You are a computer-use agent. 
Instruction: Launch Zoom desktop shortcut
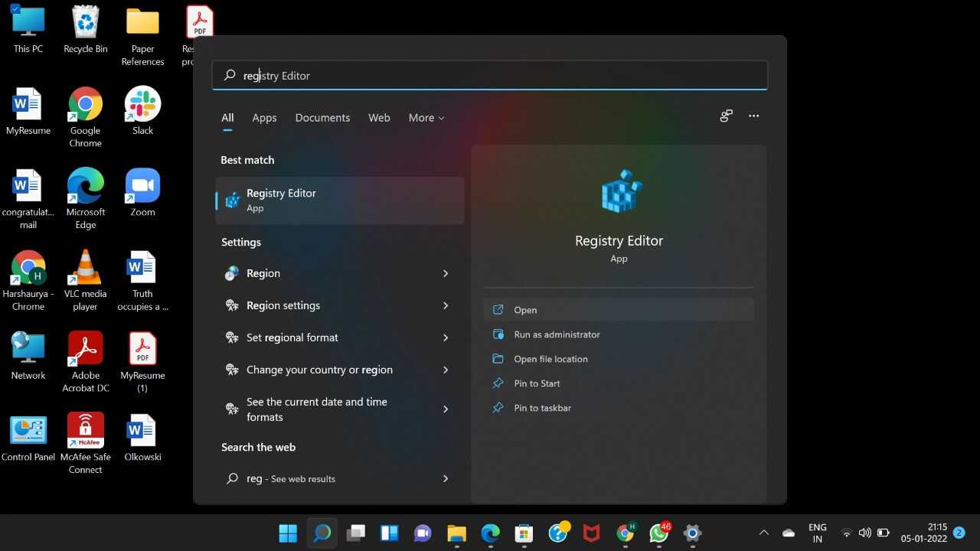coord(142,194)
